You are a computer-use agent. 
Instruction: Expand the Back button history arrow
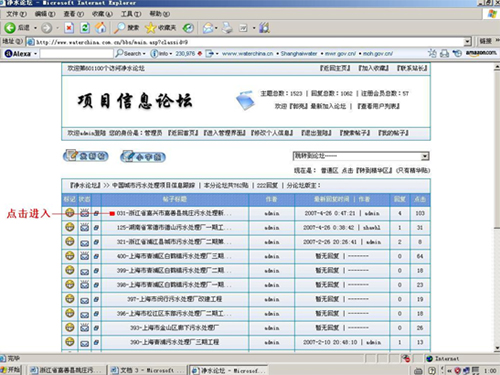pyautogui.click(x=35, y=28)
